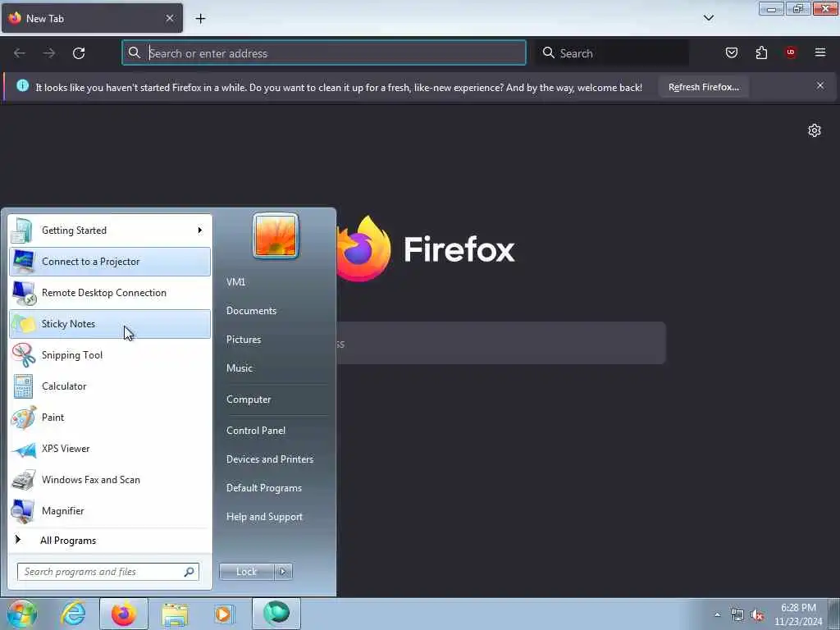
Task: Open Help and Support
Action: coord(264,517)
